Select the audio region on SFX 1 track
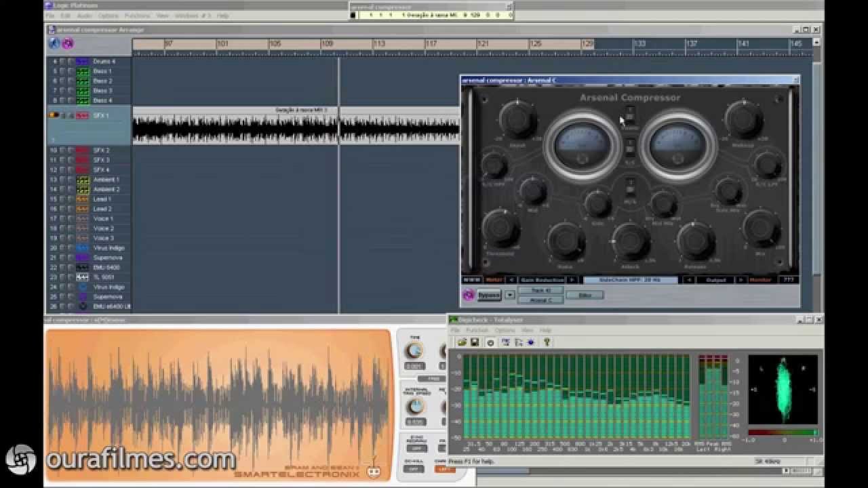The width and height of the screenshot is (868, 488). [296, 125]
